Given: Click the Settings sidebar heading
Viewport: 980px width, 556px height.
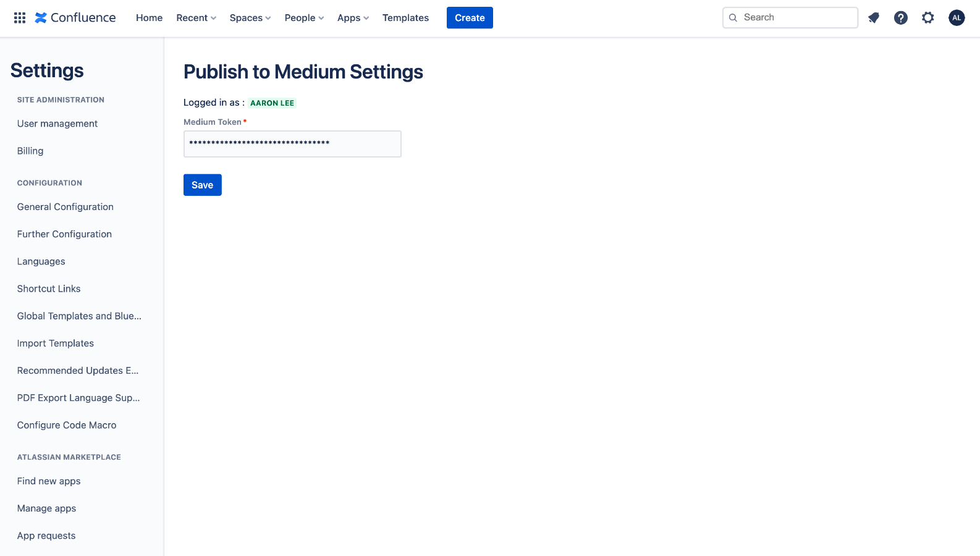Looking at the screenshot, I should point(47,70).
